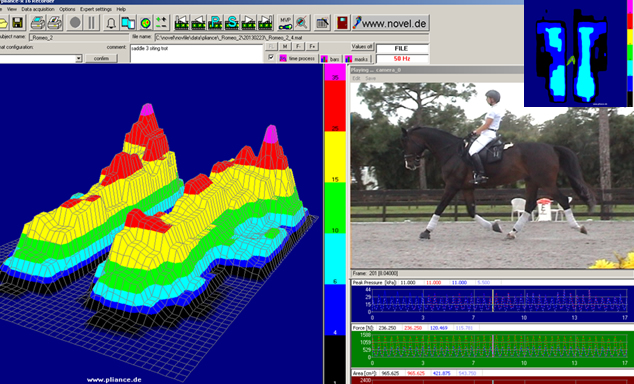Click the S stop filmstrip icon
Screen dimensions: 634x384
point(232,23)
